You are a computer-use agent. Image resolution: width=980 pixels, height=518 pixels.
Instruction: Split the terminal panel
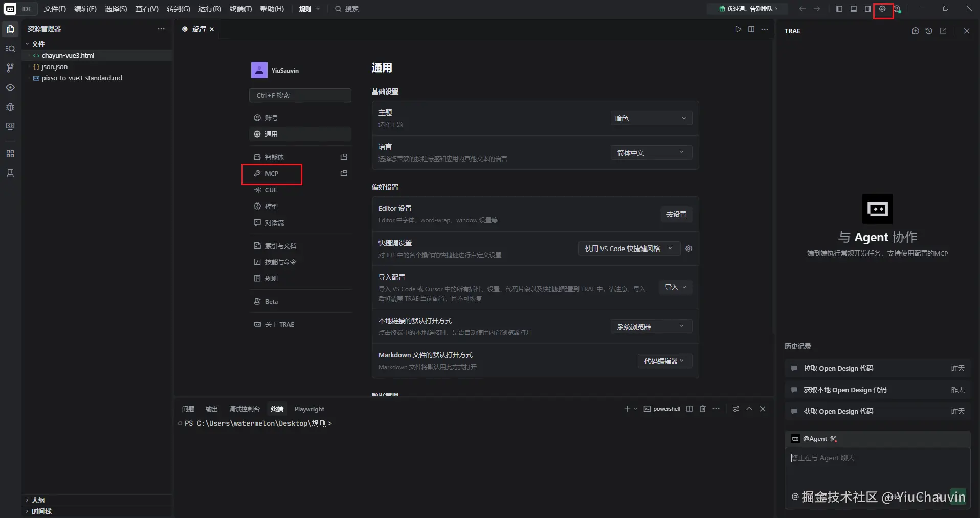click(689, 409)
